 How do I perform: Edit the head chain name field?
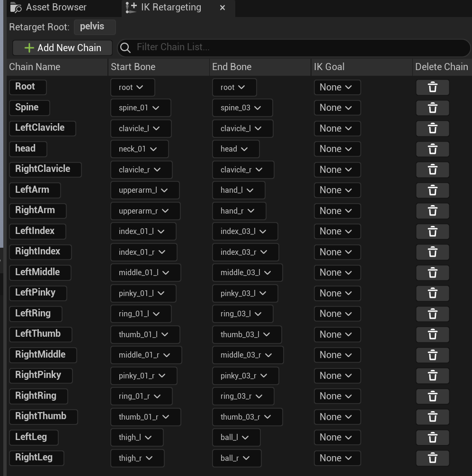[x=28, y=149]
